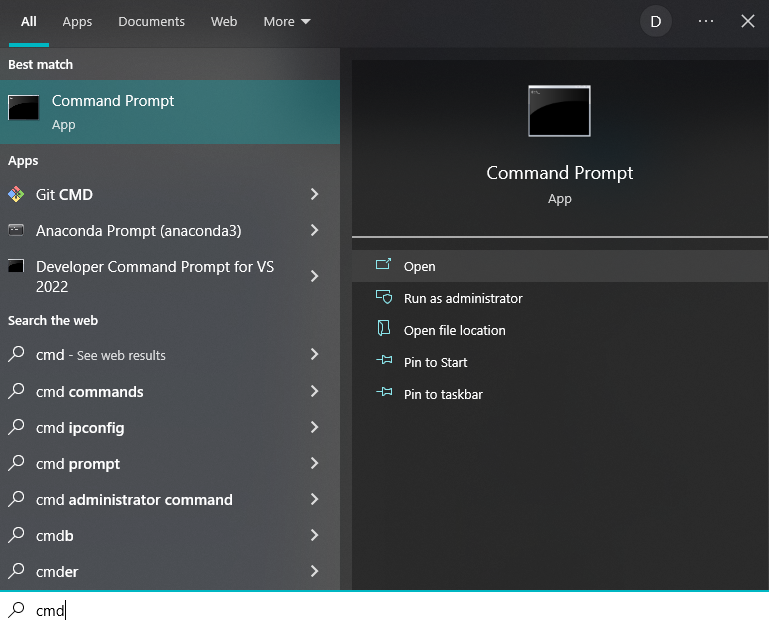Screen dimensions: 769x627
Task: Select the All filter tab
Action: tap(28, 22)
